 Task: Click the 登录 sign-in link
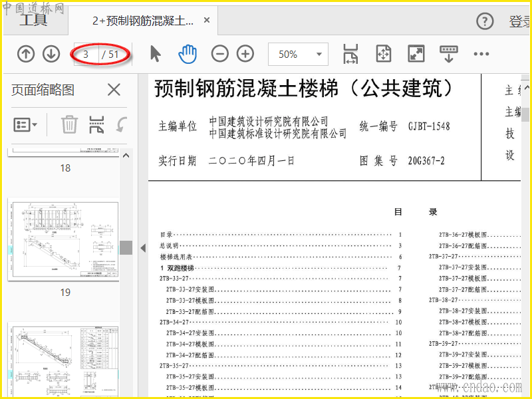[519, 21]
